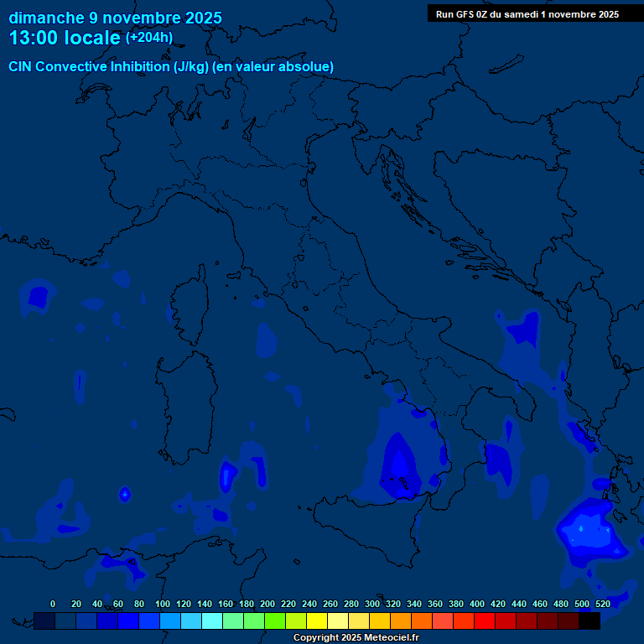Viewport: 644px width, 644px height.
Task: Select the orange swatch in the legend
Action: (x=401, y=621)
